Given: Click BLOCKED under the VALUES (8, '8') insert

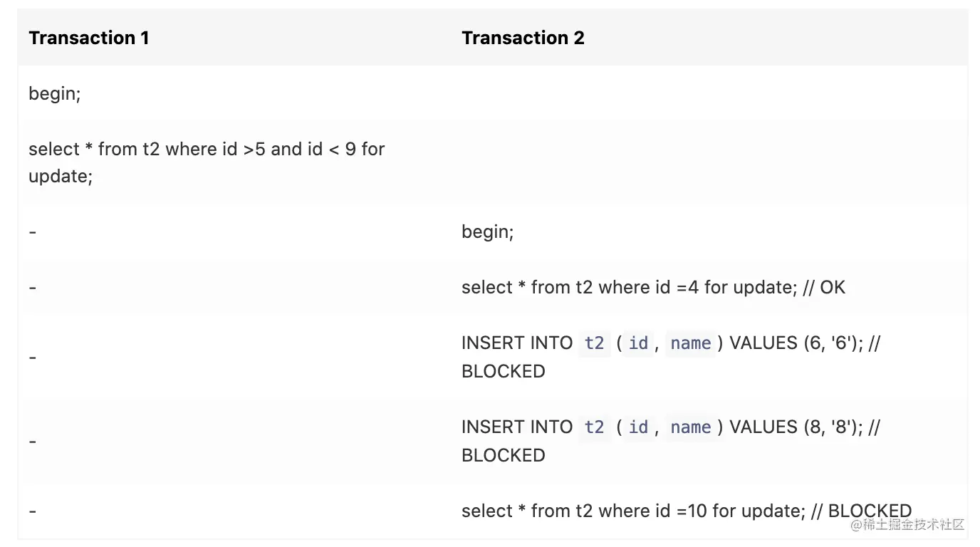Looking at the screenshot, I should click(503, 455).
